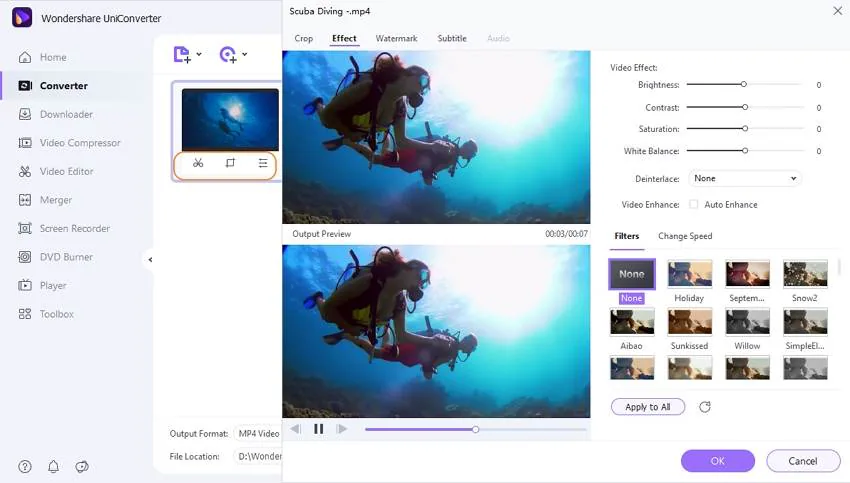Open the feedback chat icon
850x483 pixels.
(x=82, y=467)
